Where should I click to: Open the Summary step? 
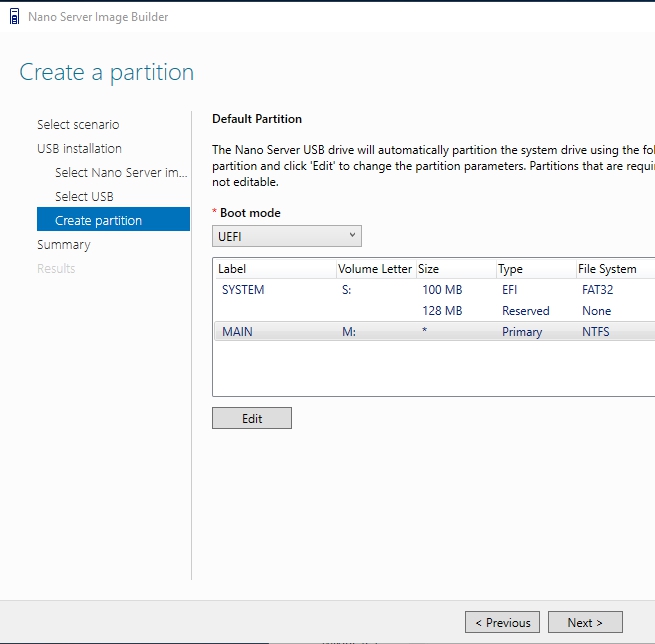pos(63,244)
